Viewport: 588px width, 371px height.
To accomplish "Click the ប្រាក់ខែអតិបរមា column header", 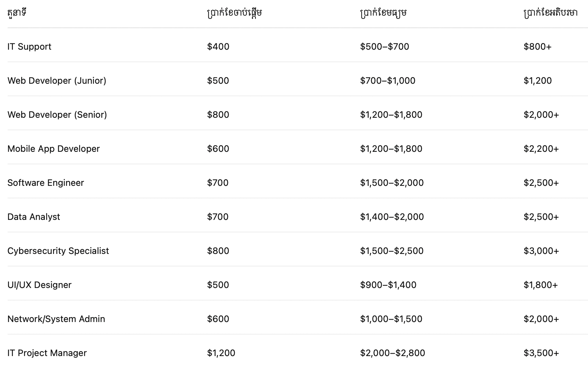I will pyautogui.click(x=551, y=13).
